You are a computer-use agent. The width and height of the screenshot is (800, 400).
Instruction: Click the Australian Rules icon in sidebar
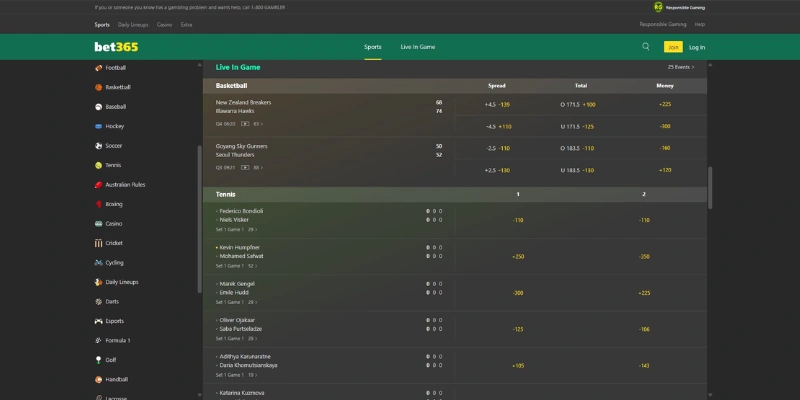tap(98, 185)
